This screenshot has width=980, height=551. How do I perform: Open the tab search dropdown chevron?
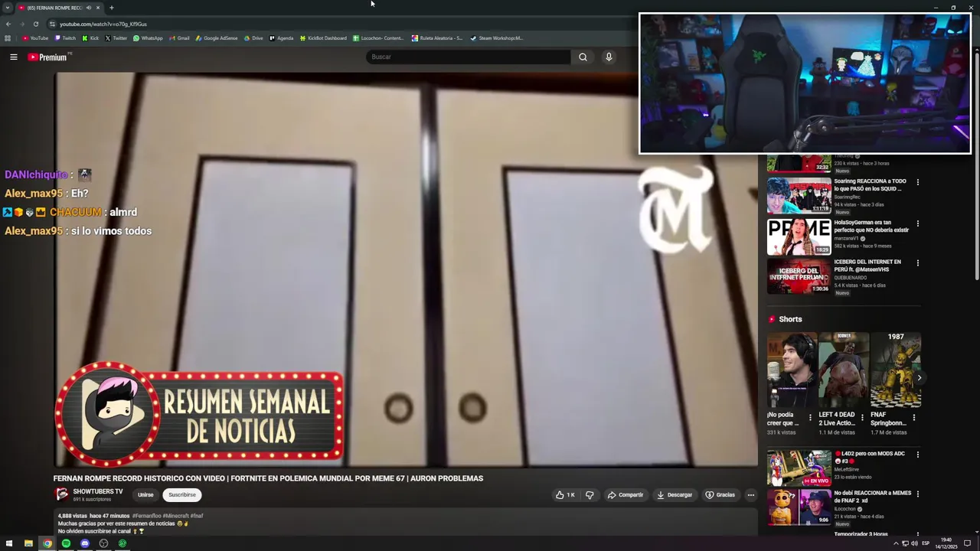pyautogui.click(x=8, y=8)
